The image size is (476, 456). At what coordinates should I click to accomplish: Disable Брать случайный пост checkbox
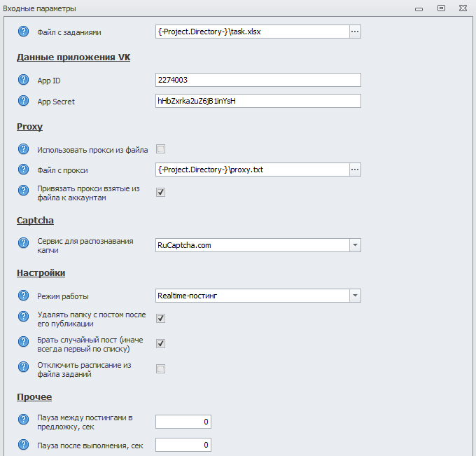click(x=160, y=344)
